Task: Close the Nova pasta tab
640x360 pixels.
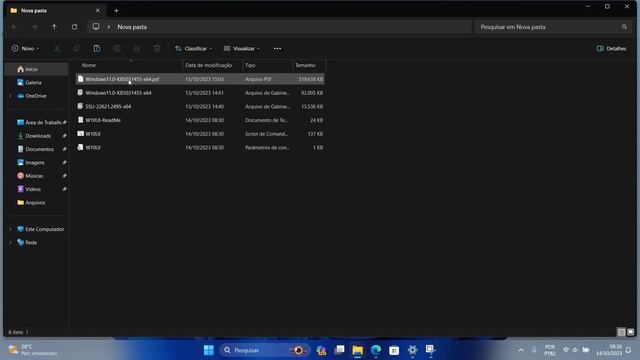Action: (98, 11)
